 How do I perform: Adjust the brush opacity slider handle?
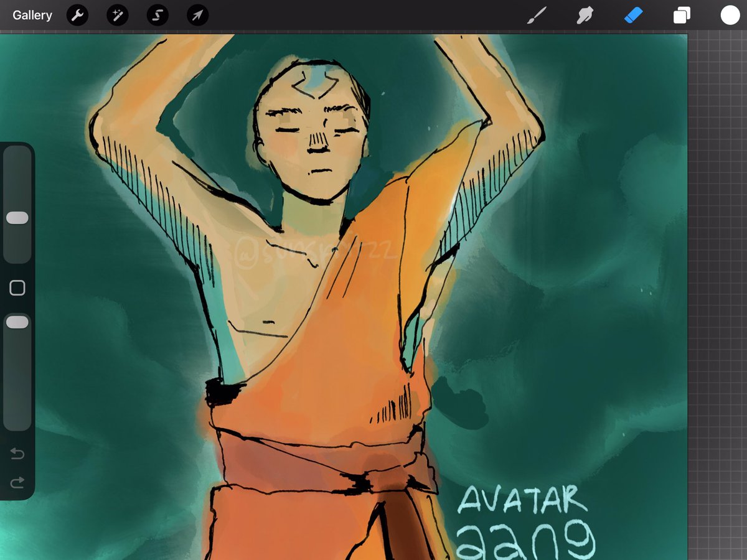17,322
